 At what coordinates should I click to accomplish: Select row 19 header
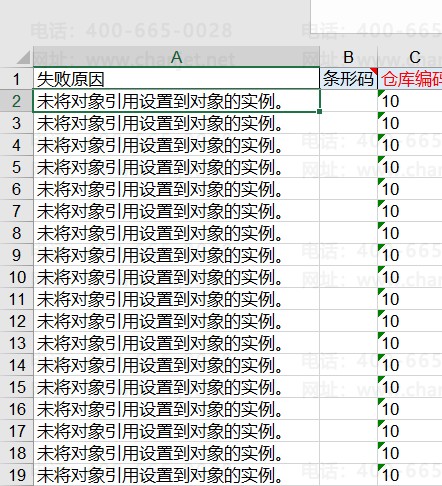(x=16, y=475)
